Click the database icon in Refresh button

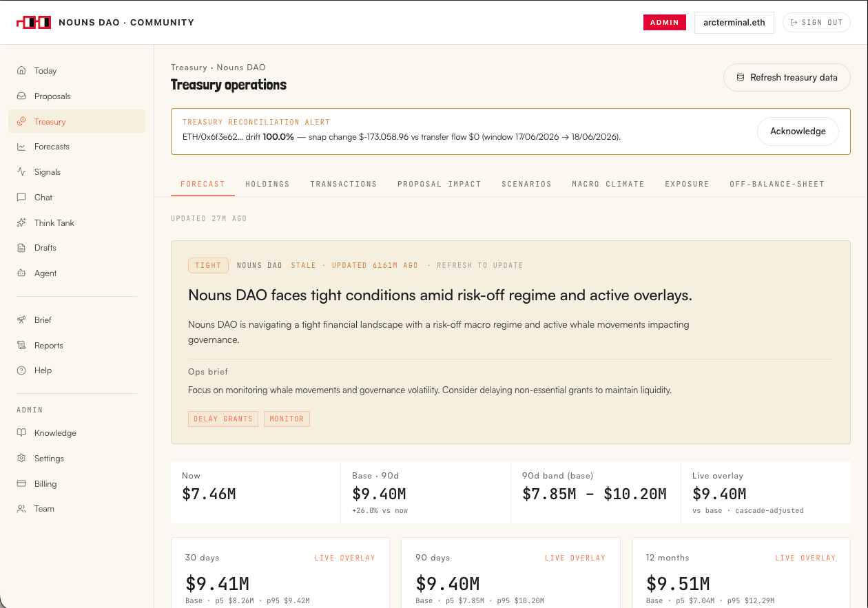741,77
